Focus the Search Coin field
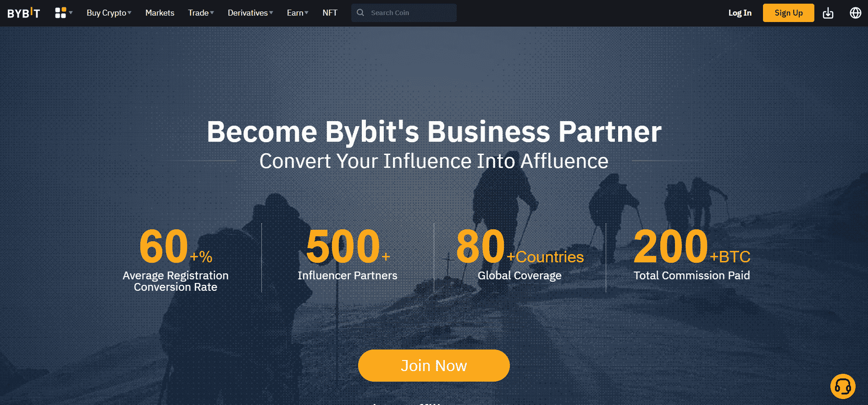This screenshot has height=405, width=868. point(404,13)
